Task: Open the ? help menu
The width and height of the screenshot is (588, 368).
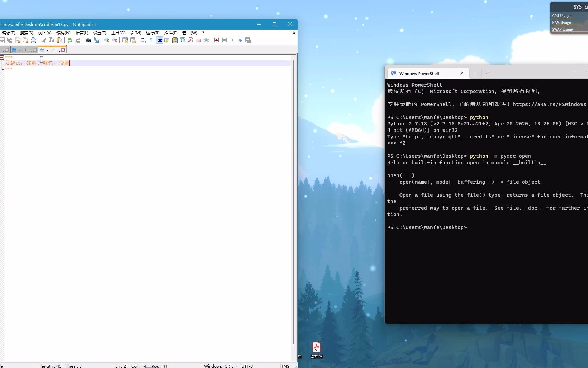Action: click(x=203, y=33)
